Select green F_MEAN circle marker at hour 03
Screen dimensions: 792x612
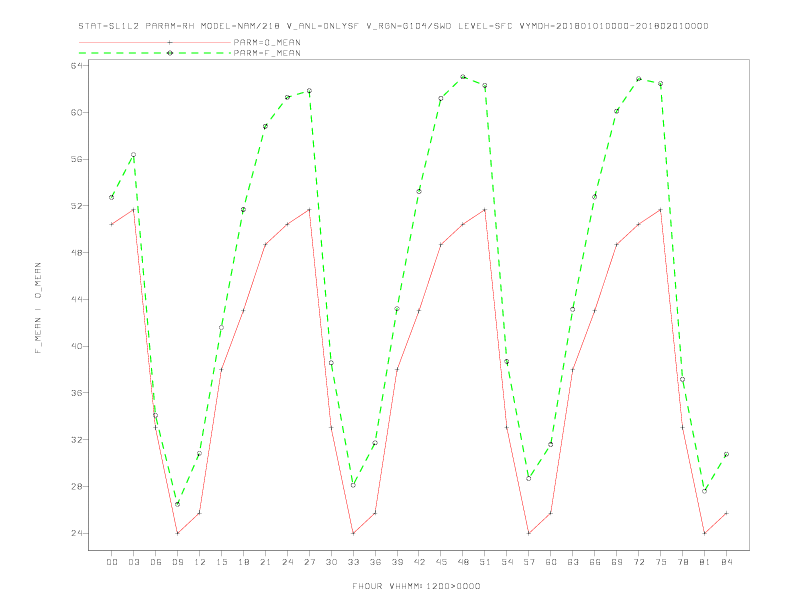pyautogui.click(x=133, y=155)
